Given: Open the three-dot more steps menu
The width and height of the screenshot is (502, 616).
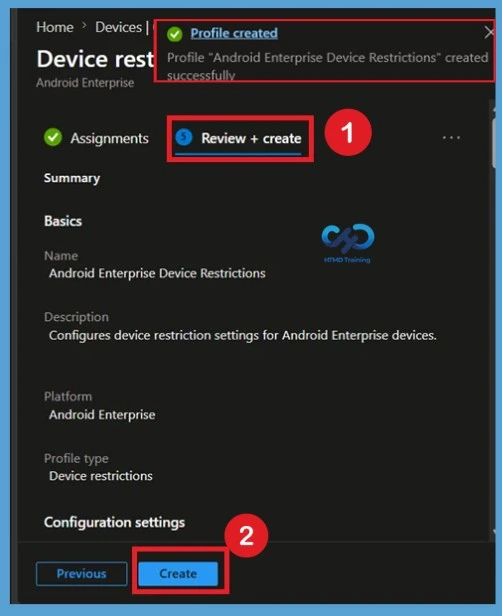Looking at the screenshot, I should [x=451, y=138].
